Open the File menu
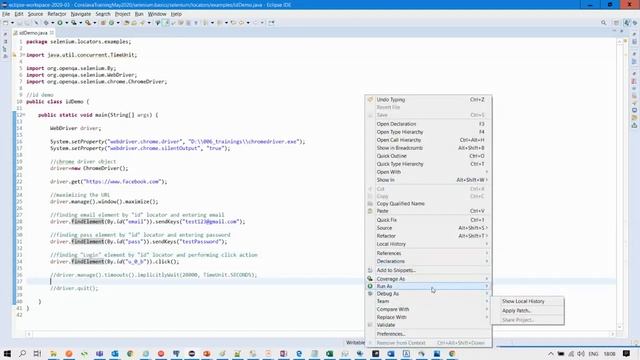Screen dimensions: 640x360 (x=6, y=14)
